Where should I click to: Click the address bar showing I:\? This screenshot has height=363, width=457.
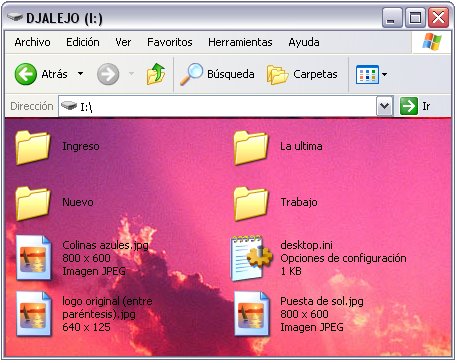[x=217, y=106]
